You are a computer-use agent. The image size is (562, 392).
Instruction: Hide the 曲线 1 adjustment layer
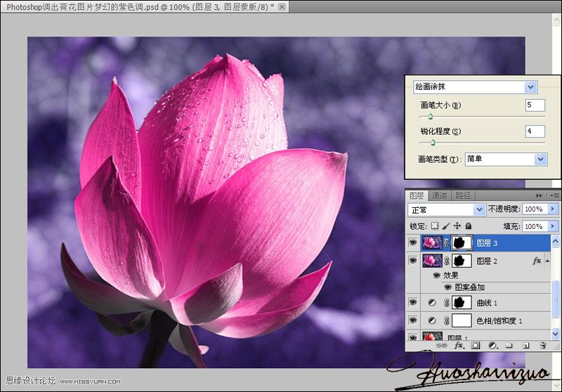(x=413, y=302)
